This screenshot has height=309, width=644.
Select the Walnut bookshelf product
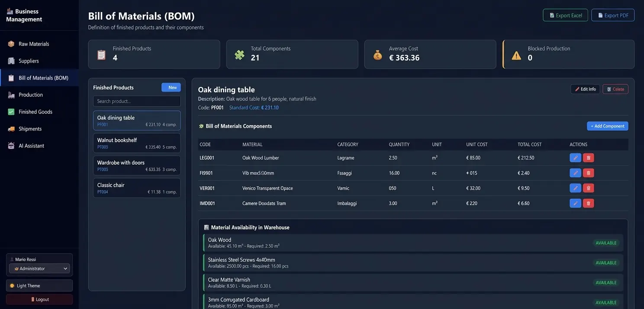(x=137, y=143)
